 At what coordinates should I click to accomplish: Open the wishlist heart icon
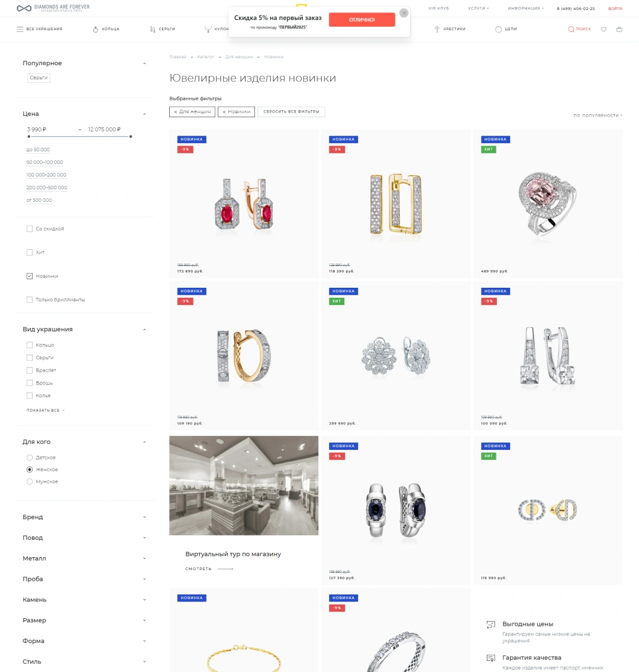(x=603, y=29)
